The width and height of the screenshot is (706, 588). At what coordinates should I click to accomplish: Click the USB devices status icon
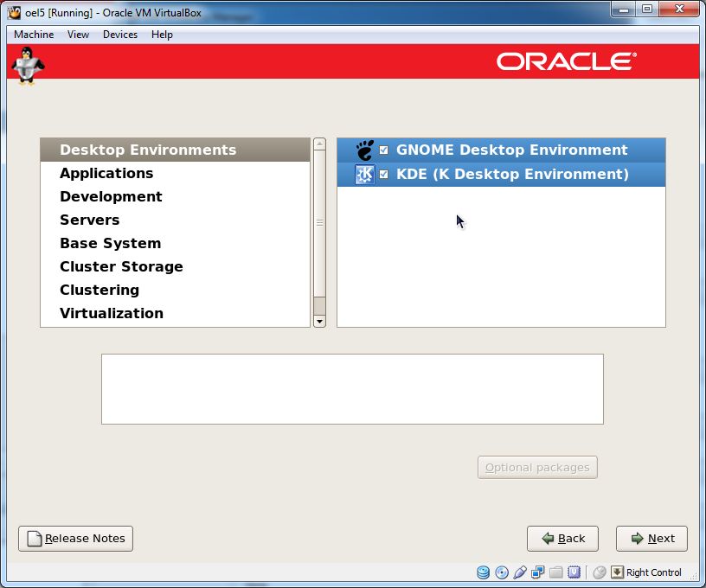pyautogui.click(x=520, y=572)
